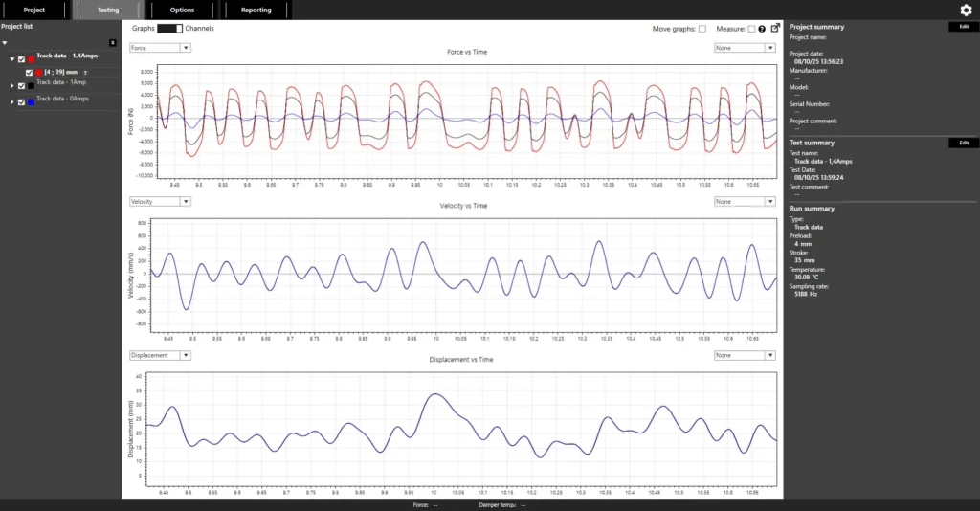
Task: Click Edit button in Project summary
Action: pos(964,27)
